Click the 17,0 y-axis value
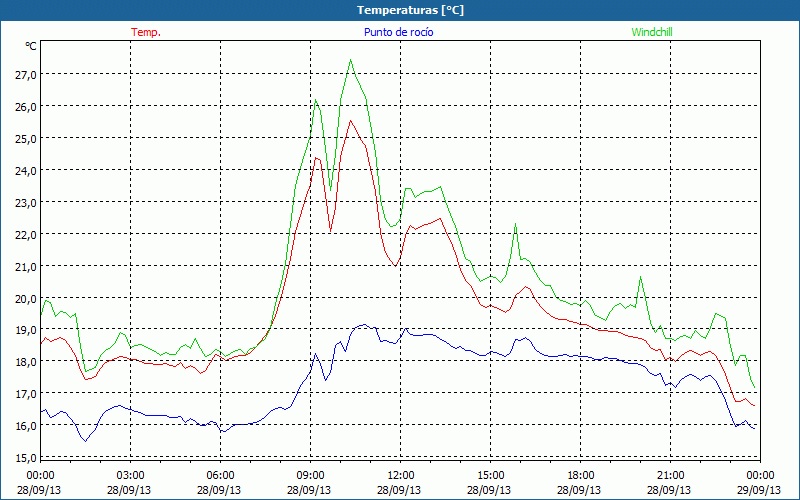 click(x=25, y=394)
